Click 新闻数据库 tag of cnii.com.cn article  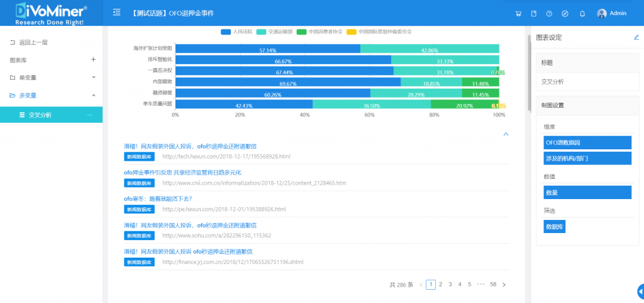pos(139,183)
